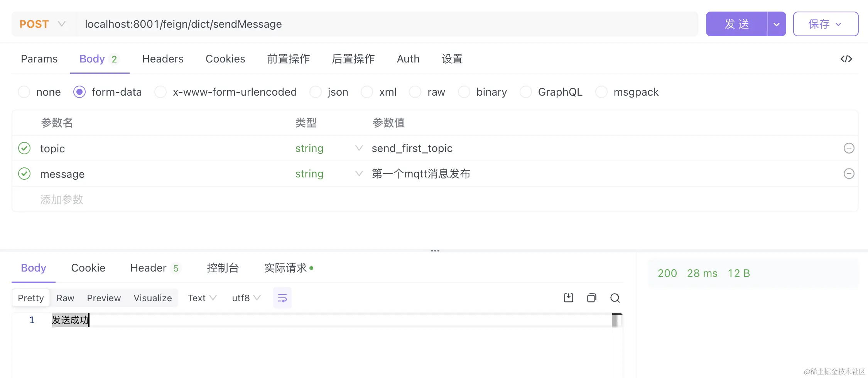The width and height of the screenshot is (868, 378).
Task: Choose the msgpack body type
Action: [x=601, y=92]
